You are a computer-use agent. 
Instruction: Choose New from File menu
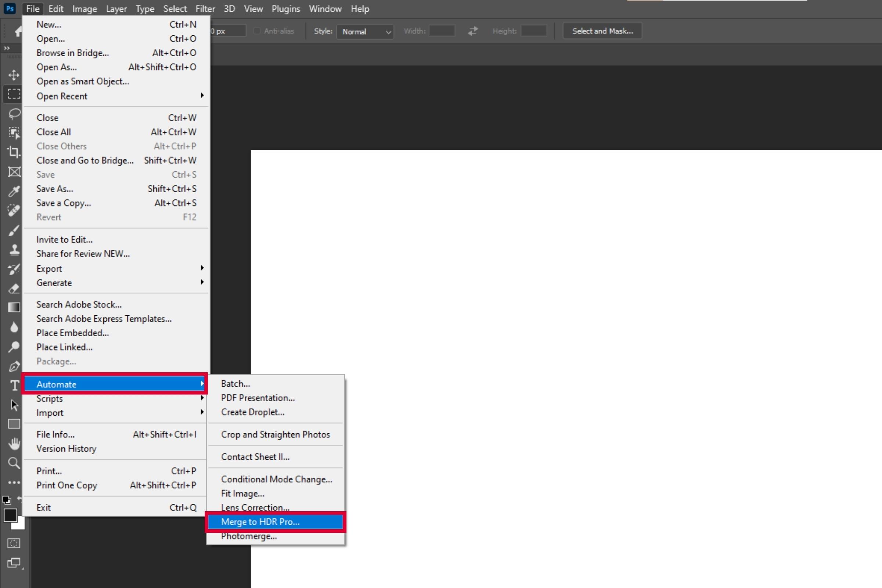pyautogui.click(x=116, y=24)
